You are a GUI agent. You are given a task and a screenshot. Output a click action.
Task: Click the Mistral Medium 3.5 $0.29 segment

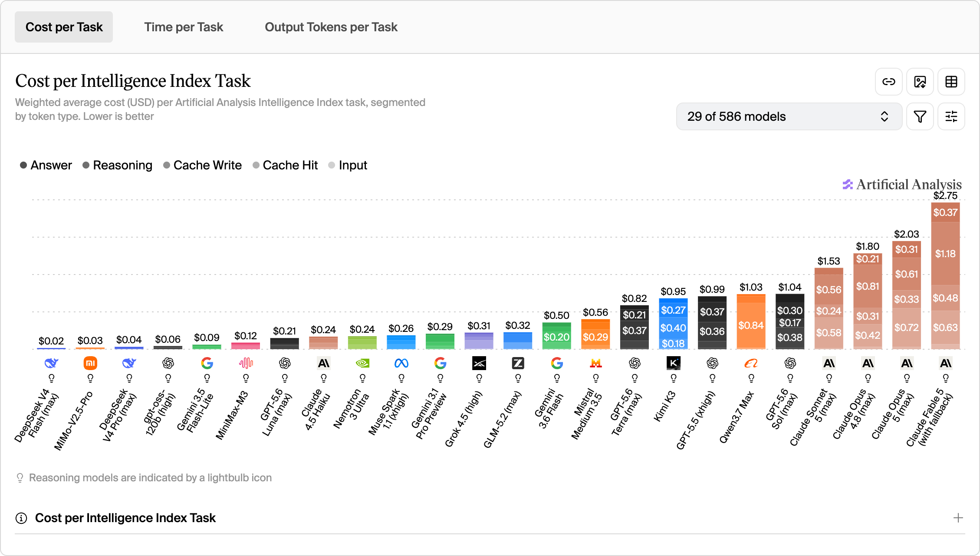coord(596,337)
